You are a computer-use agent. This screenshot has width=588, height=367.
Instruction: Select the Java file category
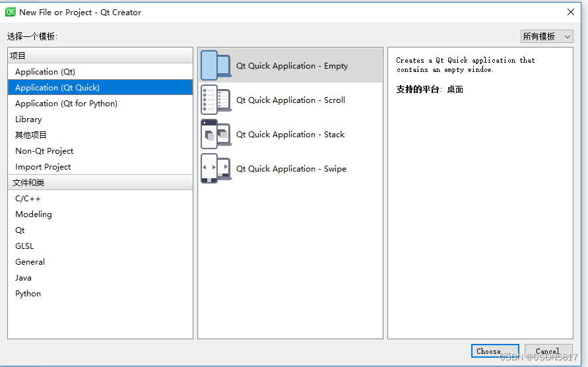[100, 278]
